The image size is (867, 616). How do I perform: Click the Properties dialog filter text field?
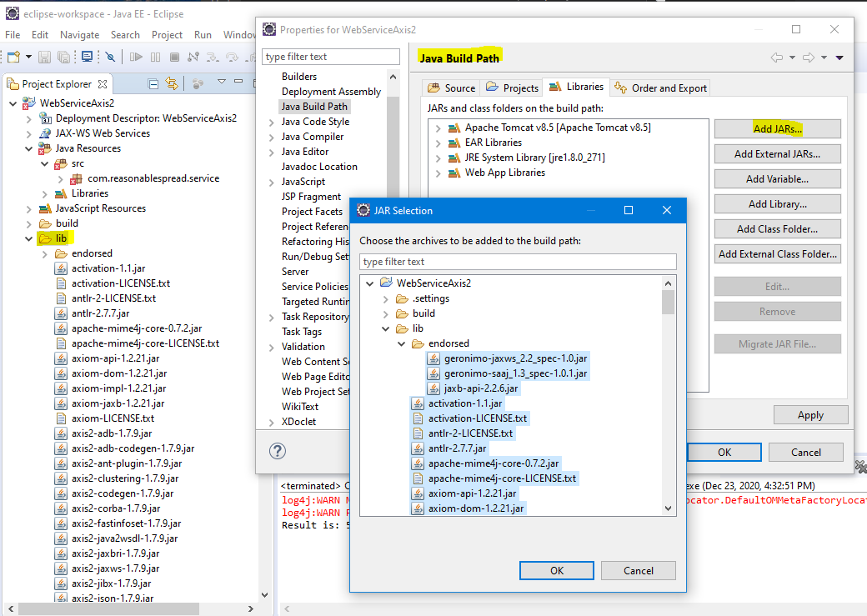(x=331, y=57)
